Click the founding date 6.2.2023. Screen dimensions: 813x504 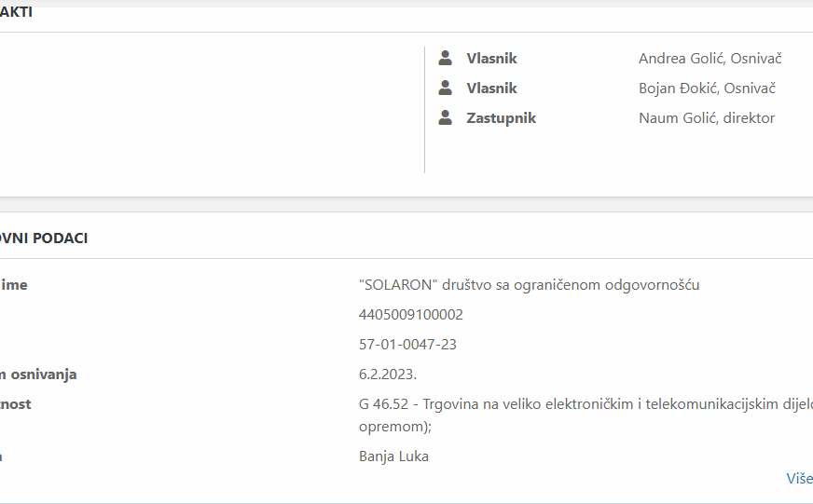pos(388,375)
